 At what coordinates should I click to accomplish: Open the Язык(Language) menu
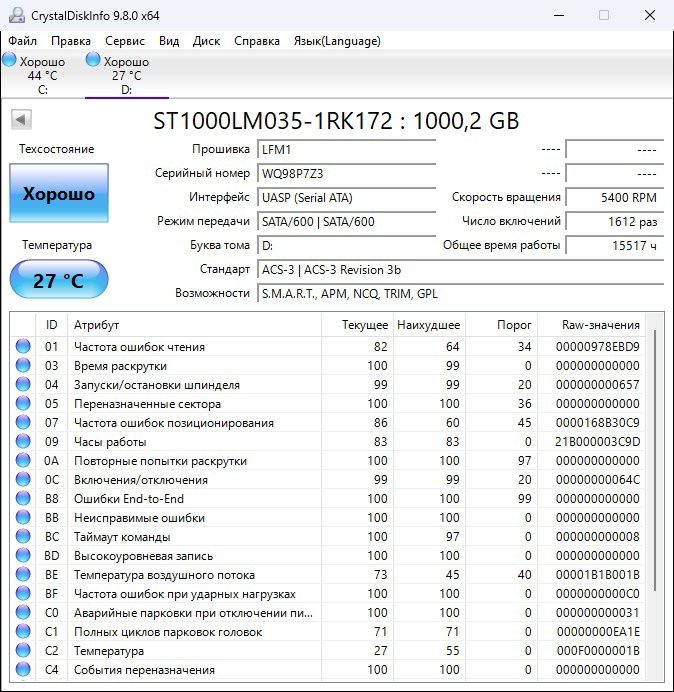pyautogui.click(x=337, y=41)
